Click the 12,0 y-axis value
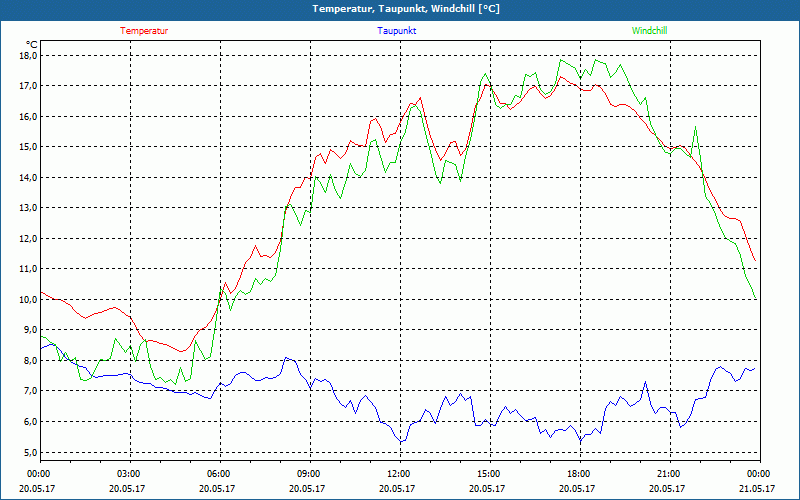Image resolution: width=800 pixels, height=500 pixels. [28, 238]
